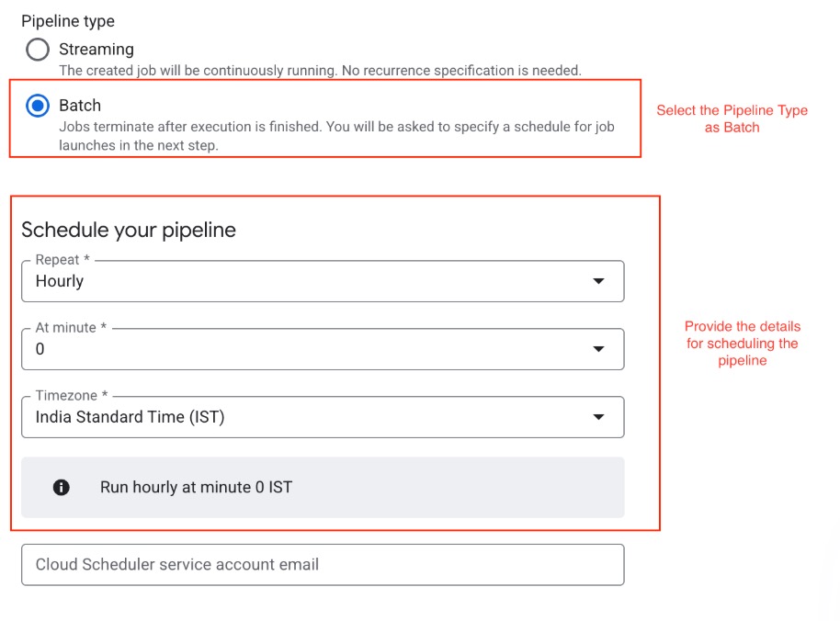840x621 pixels.
Task: Click the info icon beside Run hourly
Action: (62, 488)
